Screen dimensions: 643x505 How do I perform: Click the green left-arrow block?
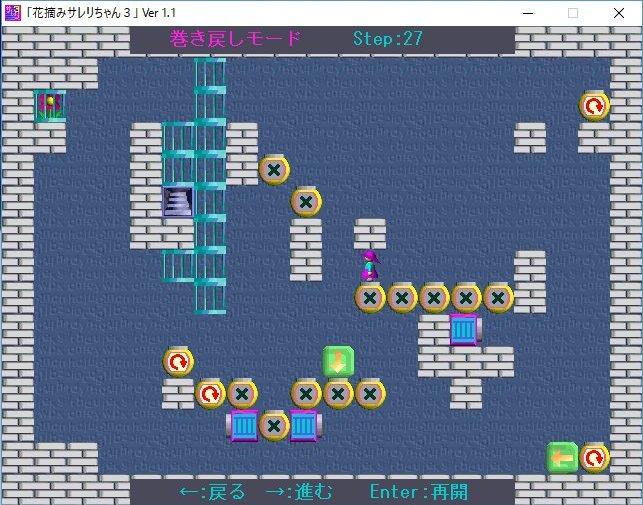coord(562,458)
